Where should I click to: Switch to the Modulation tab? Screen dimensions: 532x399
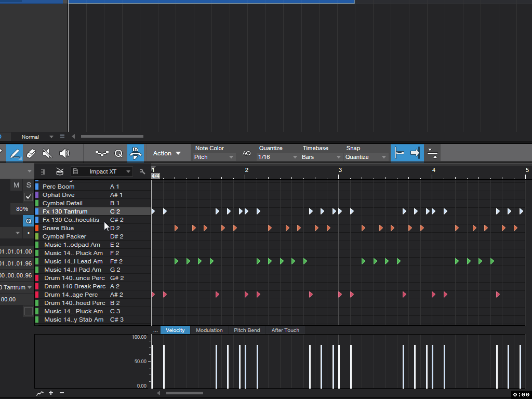click(x=209, y=330)
